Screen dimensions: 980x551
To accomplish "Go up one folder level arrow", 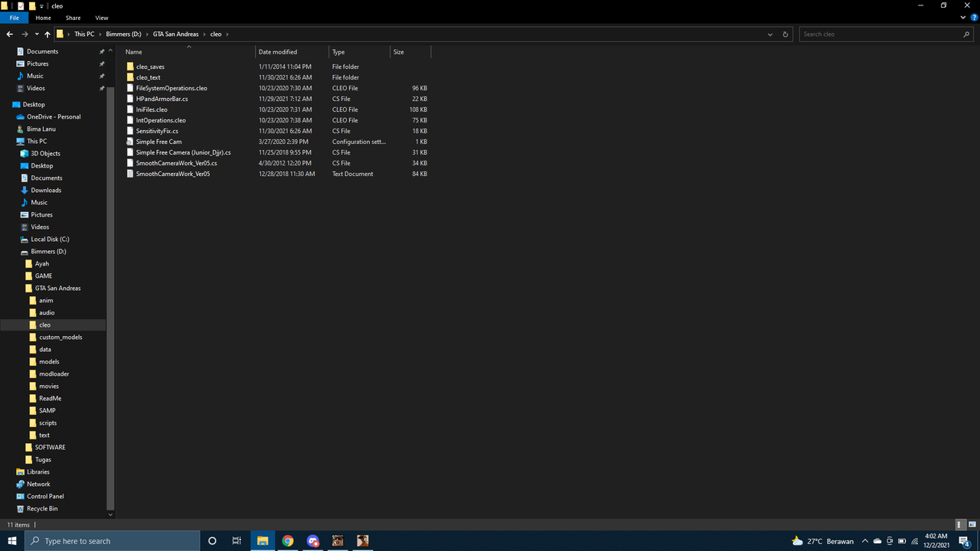I will (x=47, y=34).
